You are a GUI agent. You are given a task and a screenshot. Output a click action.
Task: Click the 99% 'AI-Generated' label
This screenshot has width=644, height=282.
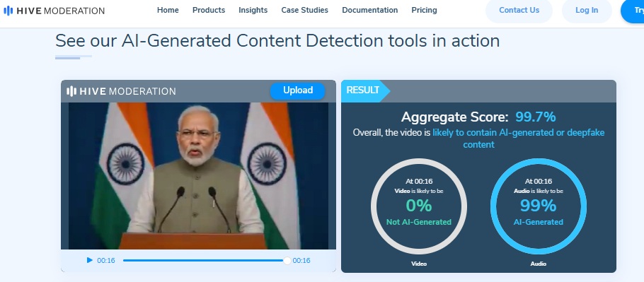tap(539, 222)
